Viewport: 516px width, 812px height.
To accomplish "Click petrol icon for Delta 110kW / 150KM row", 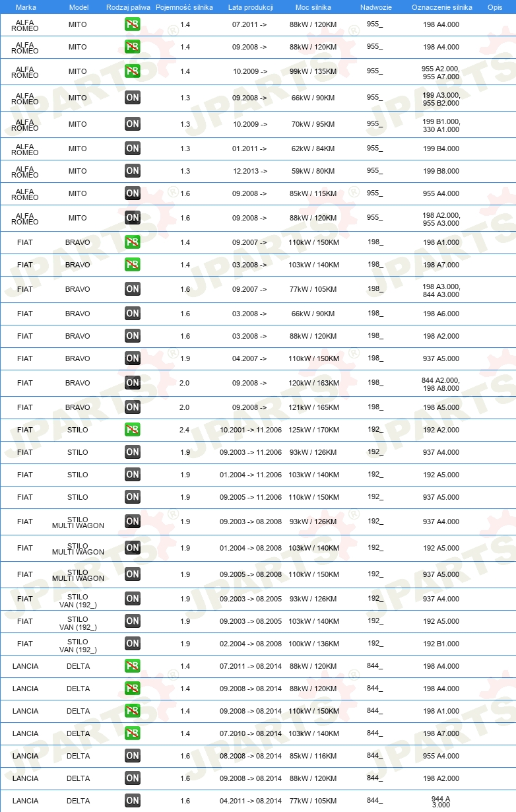I will click(133, 711).
